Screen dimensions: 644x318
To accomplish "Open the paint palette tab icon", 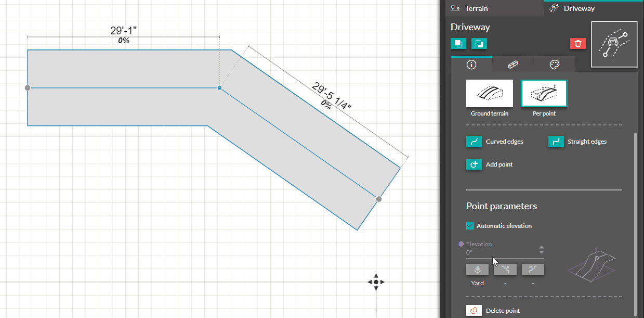I will [554, 64].
